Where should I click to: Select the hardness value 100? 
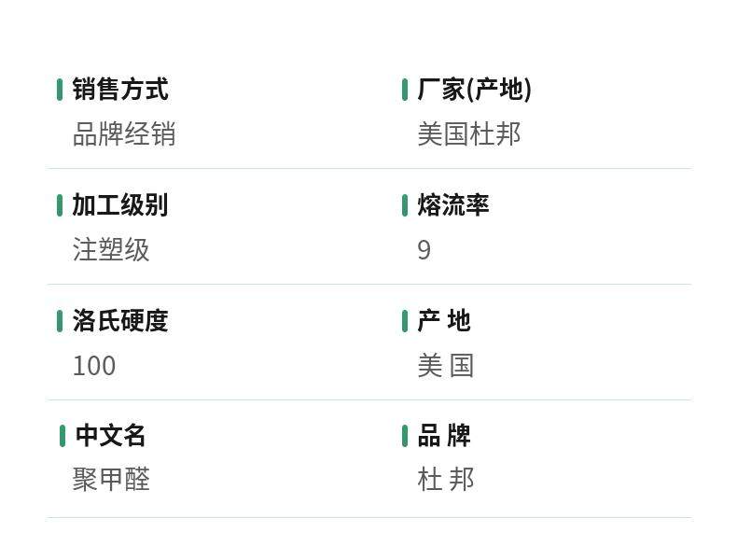tap(94, 366)
